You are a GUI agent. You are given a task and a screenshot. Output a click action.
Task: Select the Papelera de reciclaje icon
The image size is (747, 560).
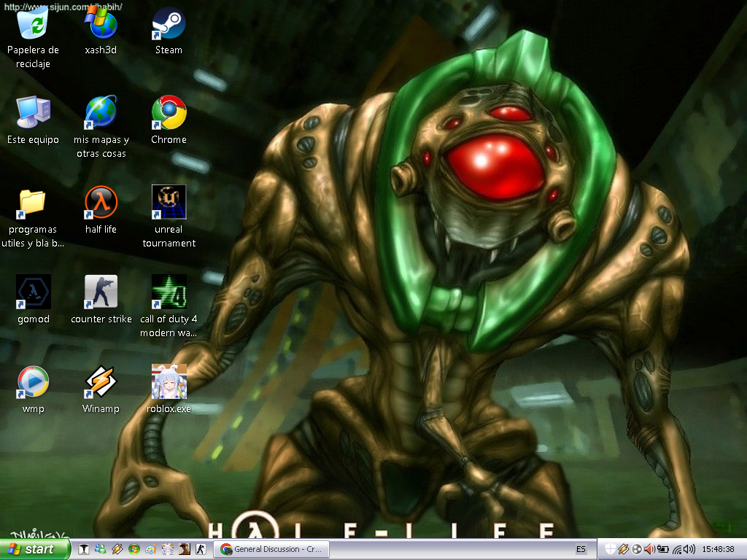click(34, 23)
